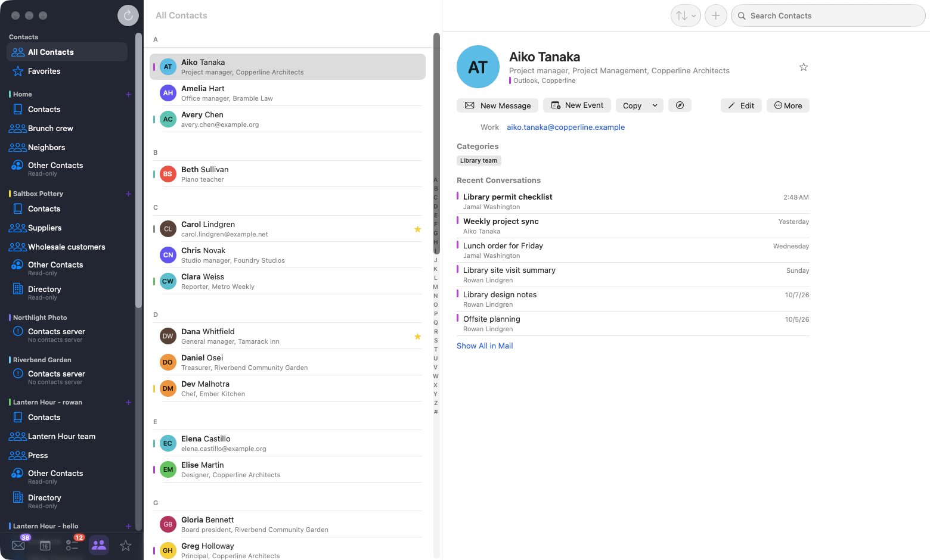Click the Library team category tag
The image size is (930, 560).
[479, 161]
